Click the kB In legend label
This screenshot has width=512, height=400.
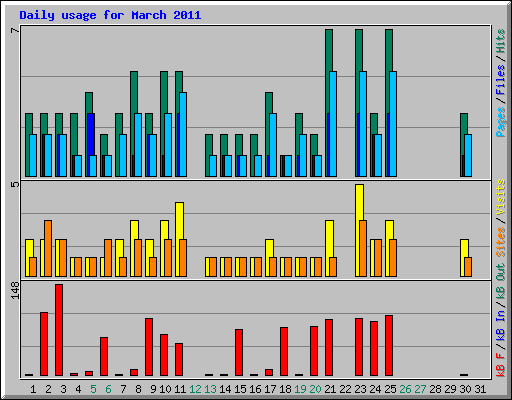tap(501, 325)
